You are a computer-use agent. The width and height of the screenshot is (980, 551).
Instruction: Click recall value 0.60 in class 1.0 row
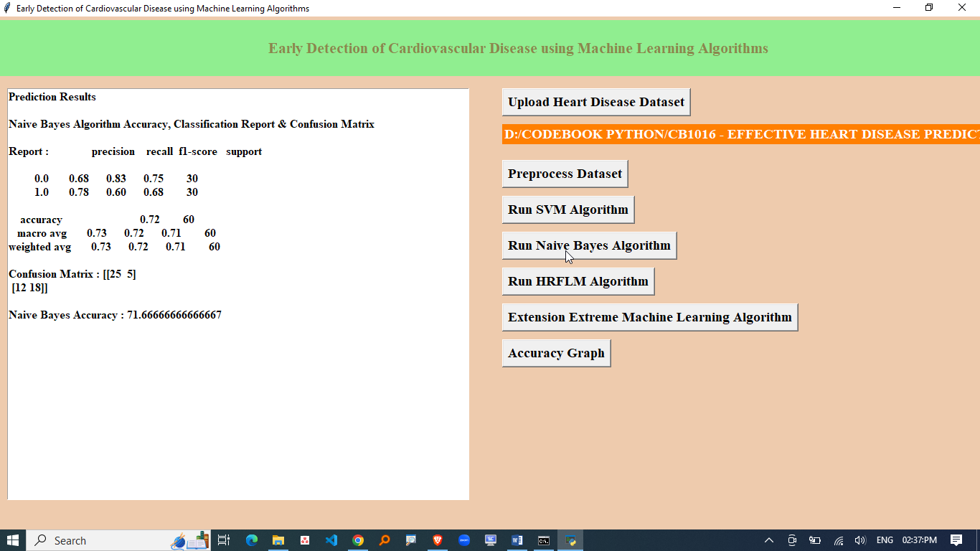(x=116, y=192)
